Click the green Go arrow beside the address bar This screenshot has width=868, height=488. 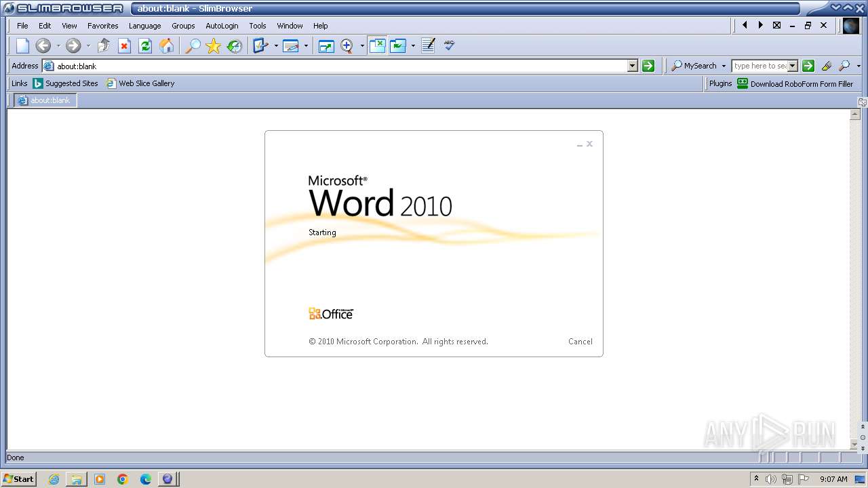648,66
